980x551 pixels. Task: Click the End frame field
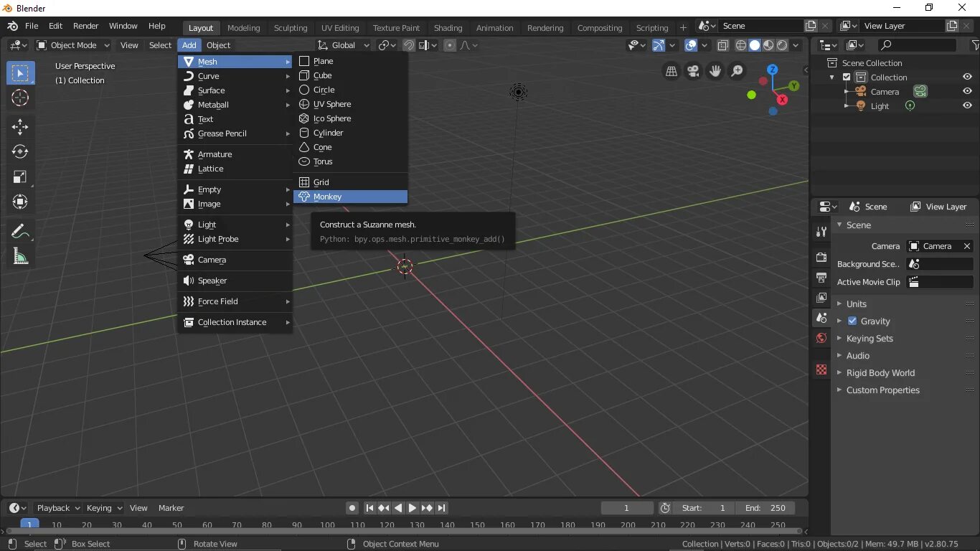click(765, 508)
